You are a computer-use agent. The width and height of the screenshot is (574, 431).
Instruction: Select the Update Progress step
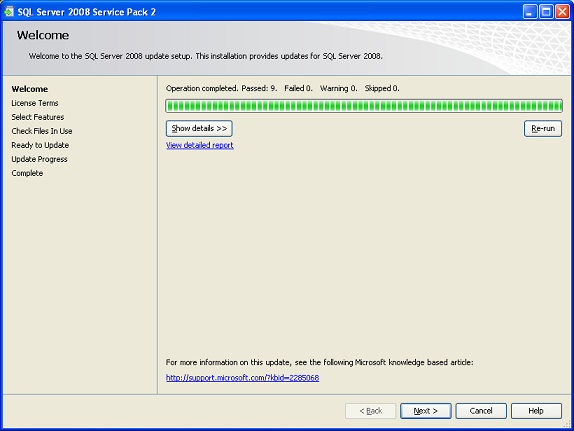coord(39,159)
